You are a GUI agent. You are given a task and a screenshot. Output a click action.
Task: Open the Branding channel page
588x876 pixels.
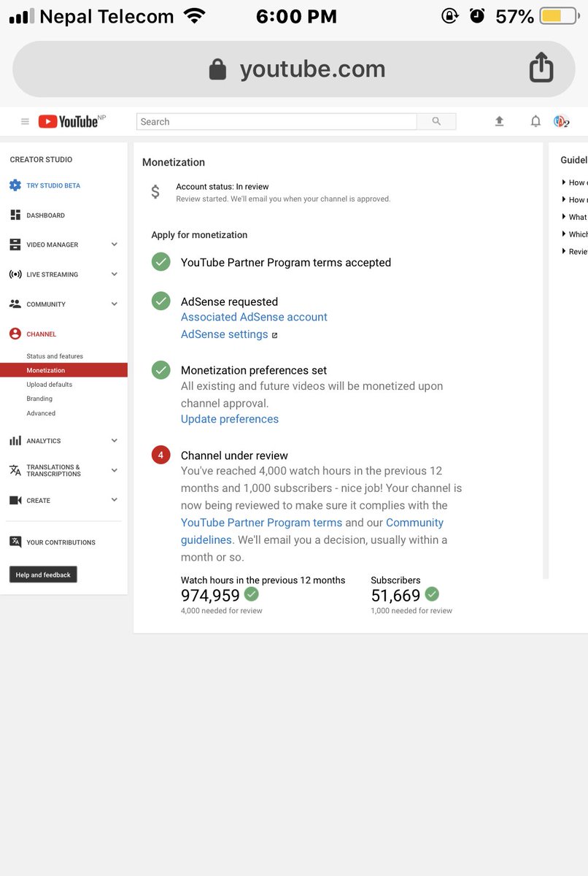point(39,399)
